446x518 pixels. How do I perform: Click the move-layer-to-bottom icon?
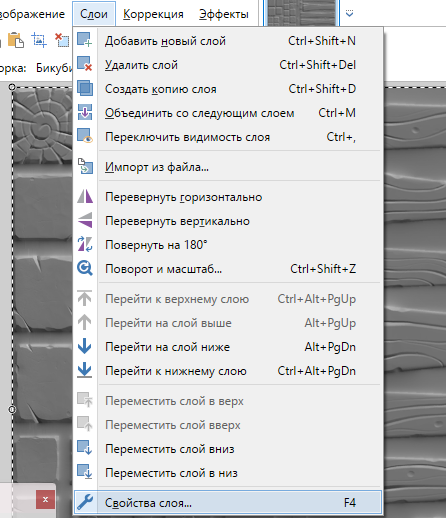coord(85,472)
